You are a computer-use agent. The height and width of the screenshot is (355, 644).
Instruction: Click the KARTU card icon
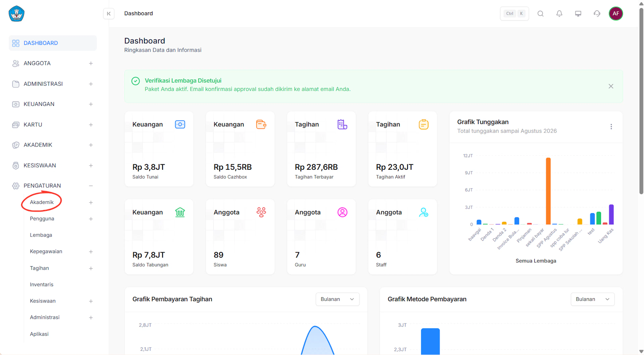pyautogui.click(x=16, y=125)
